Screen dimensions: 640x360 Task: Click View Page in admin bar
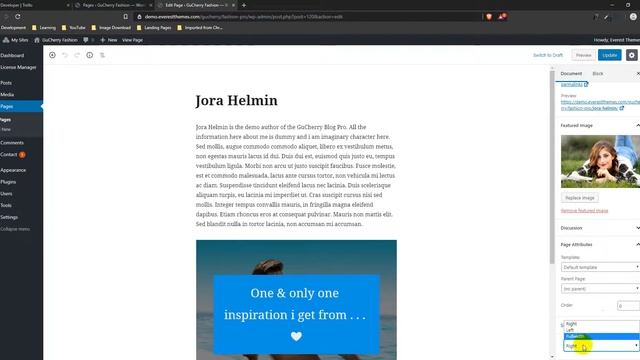pyautogui.click(x=132, y=40)
